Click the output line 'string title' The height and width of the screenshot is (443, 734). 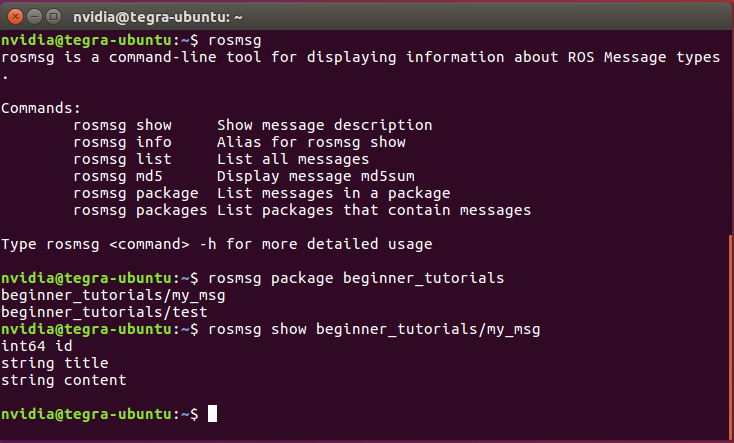[x=55, y=363]
